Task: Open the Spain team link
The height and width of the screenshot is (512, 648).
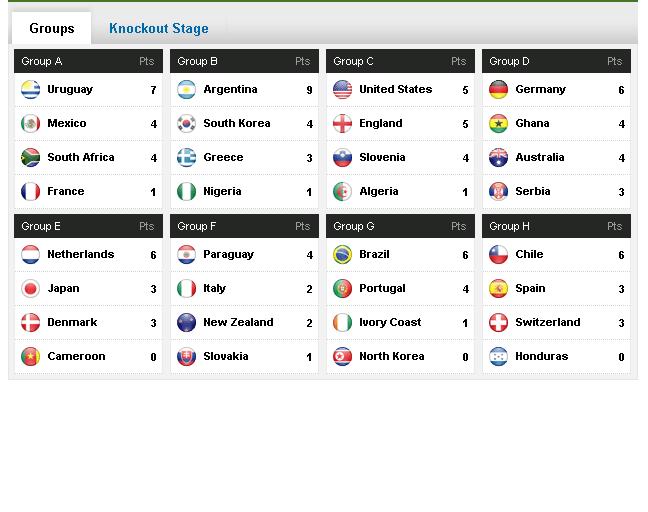Action: point(530,288)
